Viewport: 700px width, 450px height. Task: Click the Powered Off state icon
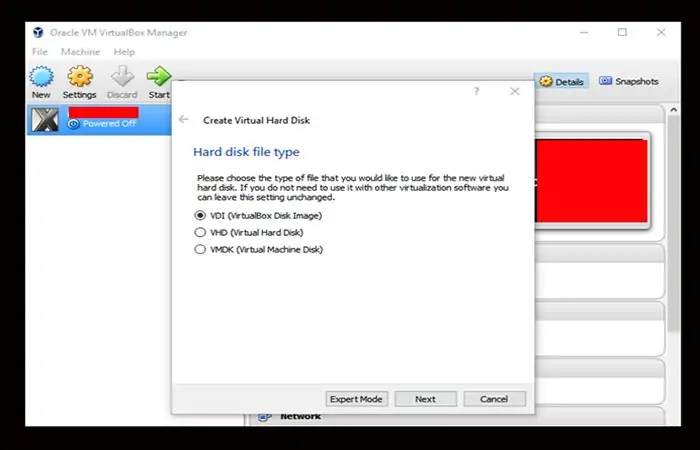(73, 124)
